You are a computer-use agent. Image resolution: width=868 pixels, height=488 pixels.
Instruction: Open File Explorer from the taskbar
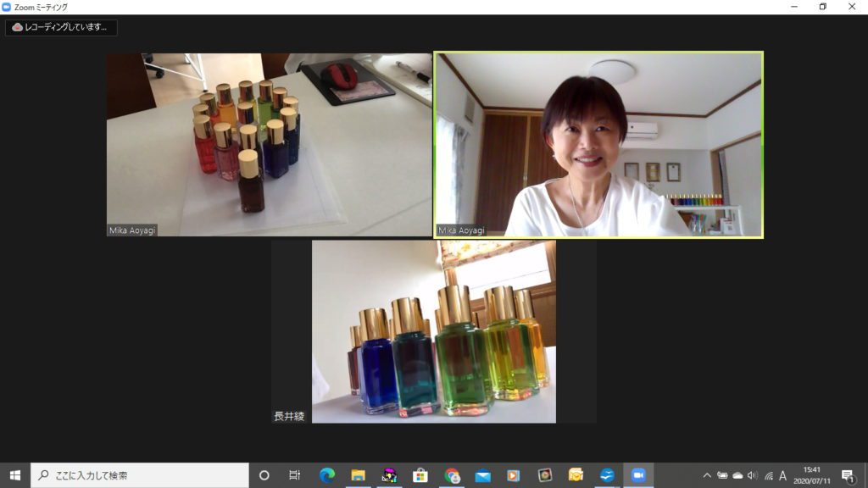[x=358, y=475]
